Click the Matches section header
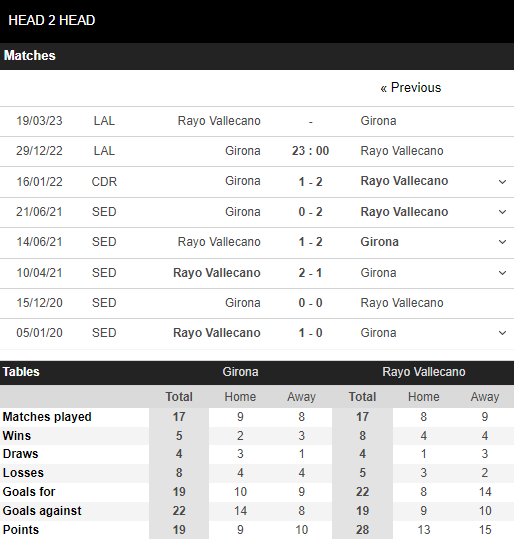The image size is (514, 555). pyautogui.click(x=30, y=56)
